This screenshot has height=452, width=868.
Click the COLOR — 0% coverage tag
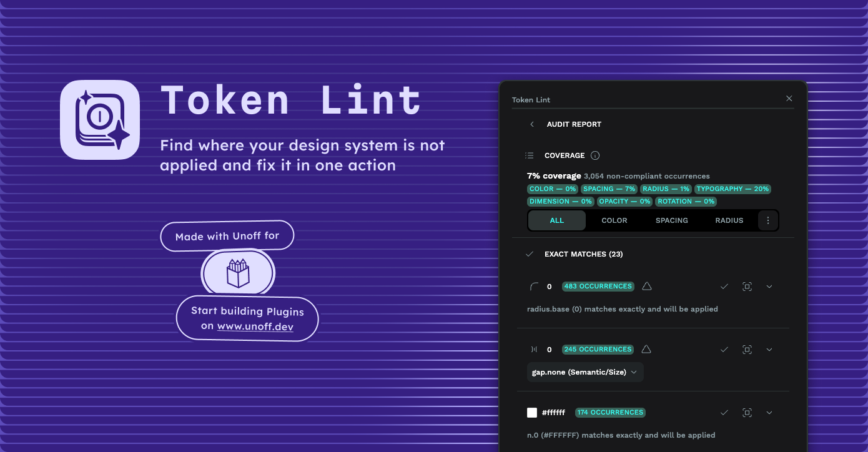[553, 189]
